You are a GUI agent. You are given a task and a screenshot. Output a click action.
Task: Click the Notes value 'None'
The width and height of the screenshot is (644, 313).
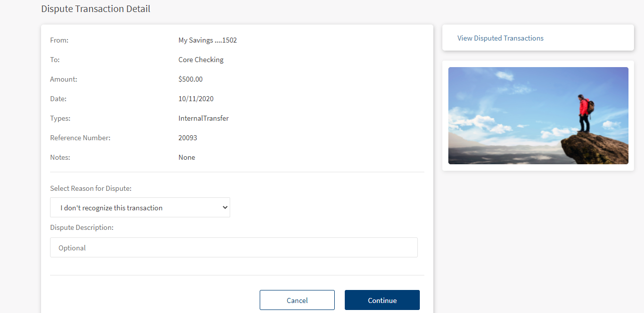(x=187, y=157)
